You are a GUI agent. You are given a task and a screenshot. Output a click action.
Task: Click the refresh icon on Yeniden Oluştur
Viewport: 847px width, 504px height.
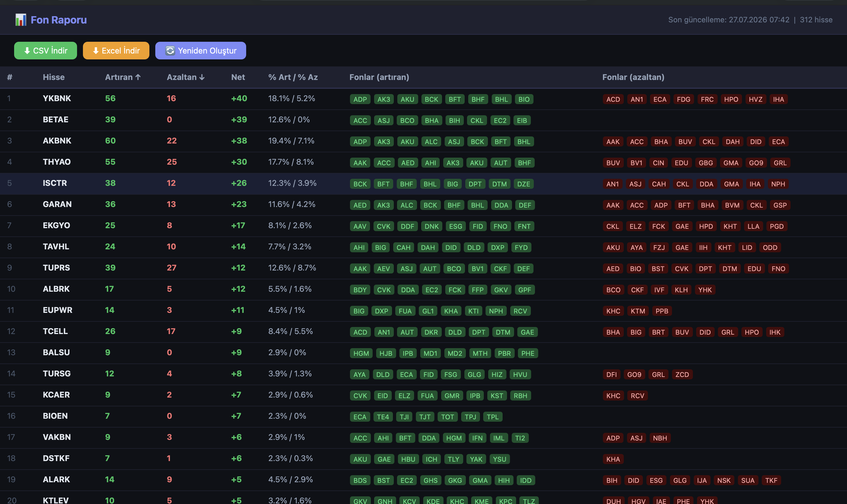pos(170,51)
